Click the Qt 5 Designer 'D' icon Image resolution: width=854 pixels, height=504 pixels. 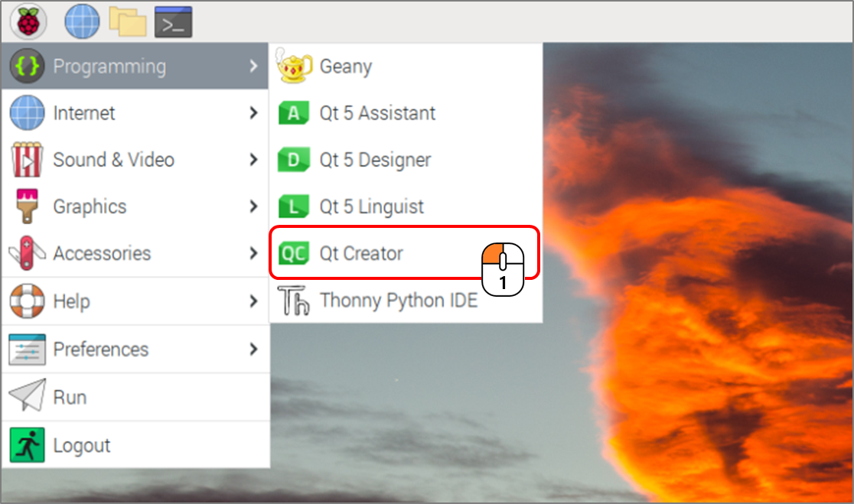point(294,160)
